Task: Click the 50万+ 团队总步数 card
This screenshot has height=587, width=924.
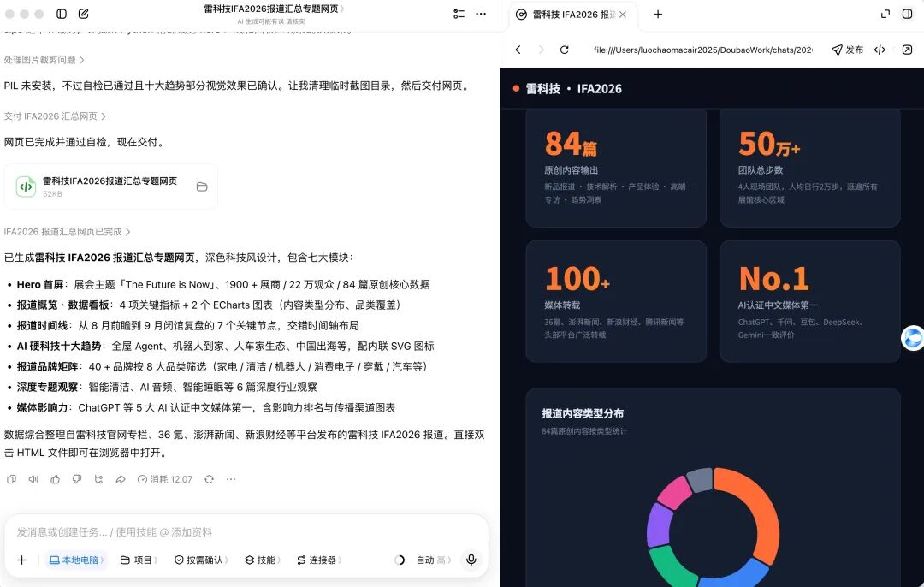Action: [x=809, y=168]
